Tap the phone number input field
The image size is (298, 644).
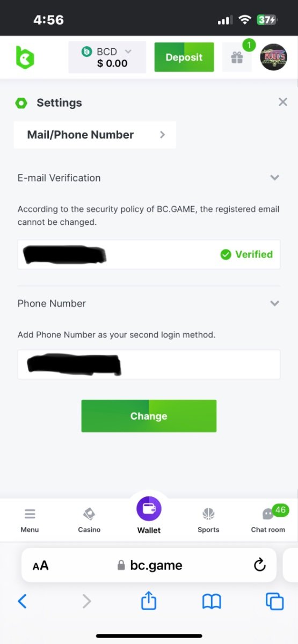click(x=149, y=364)
